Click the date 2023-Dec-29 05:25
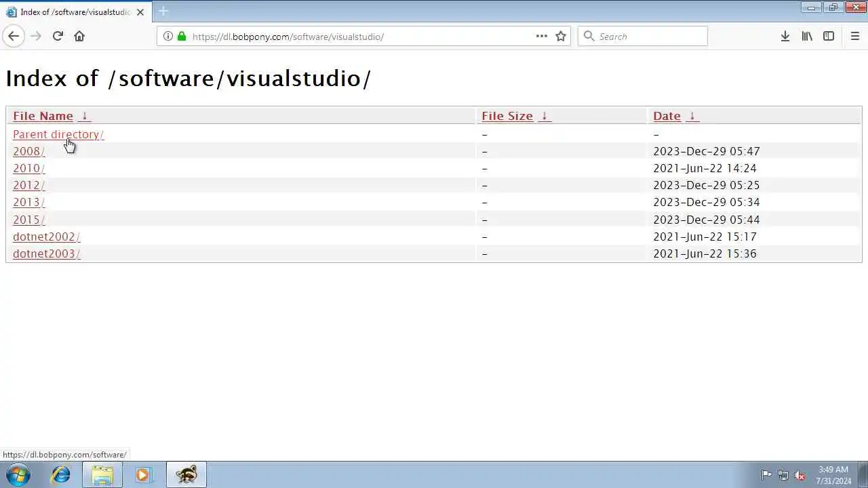Screen dimensions: 868x488 pyautogui.click(x=707, y=185)
